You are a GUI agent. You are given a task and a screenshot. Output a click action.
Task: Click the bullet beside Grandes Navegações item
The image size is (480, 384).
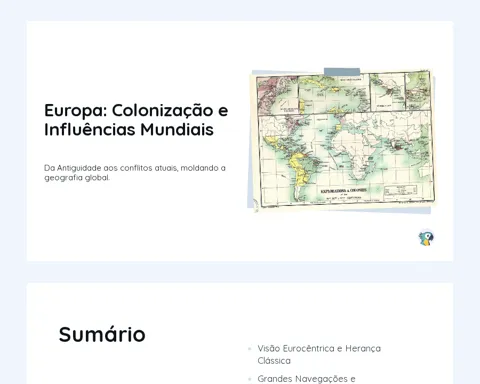coord(250,379)
